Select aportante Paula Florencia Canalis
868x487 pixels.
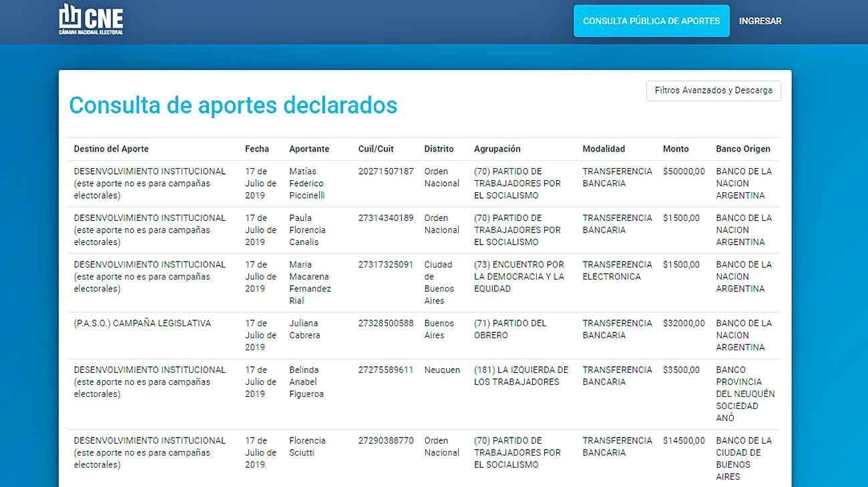coord(306,230)
